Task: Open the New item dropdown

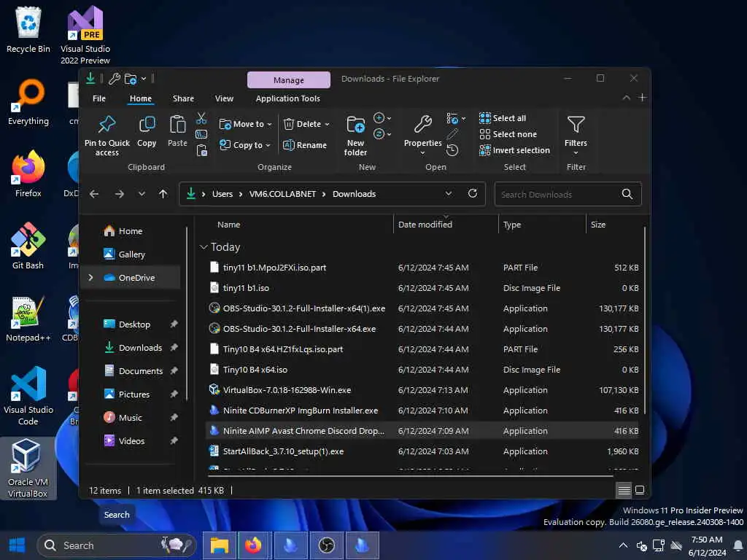Action: point(382,118)
